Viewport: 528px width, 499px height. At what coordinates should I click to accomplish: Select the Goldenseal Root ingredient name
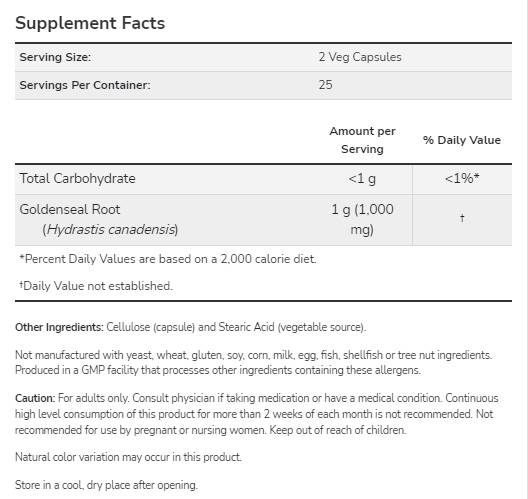(x=70, y=209)
